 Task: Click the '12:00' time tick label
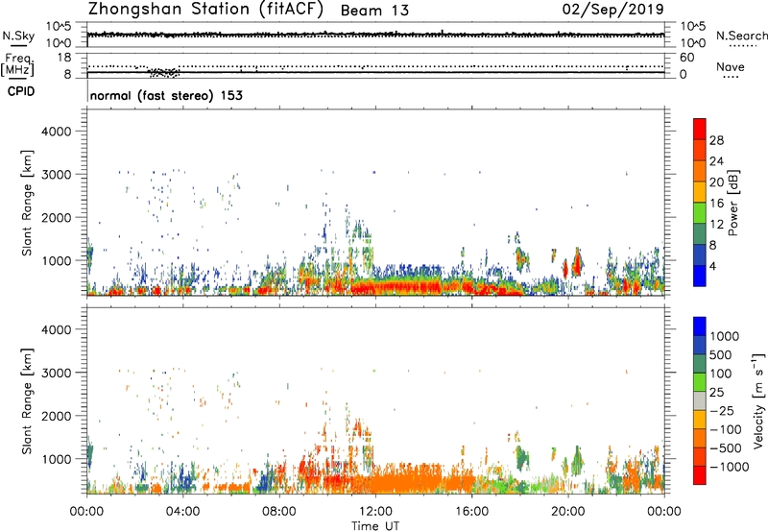pos(375,512)
